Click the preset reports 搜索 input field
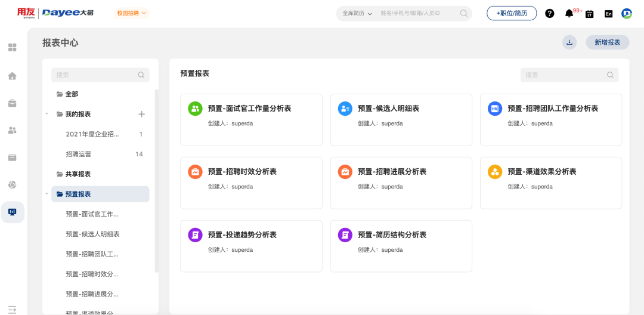The image size is (644, 315). click(x=569, y=75)
